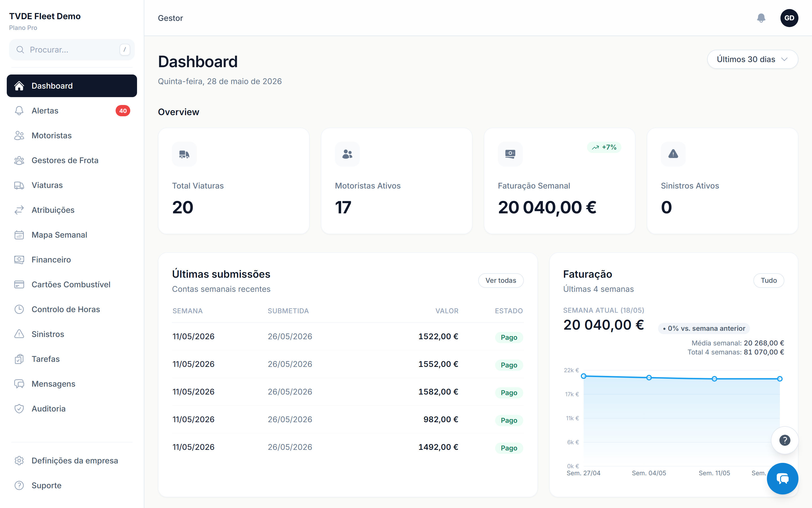Open Viaturas menu item
This screenshot has height=508, width=812.
coord(72,185)
